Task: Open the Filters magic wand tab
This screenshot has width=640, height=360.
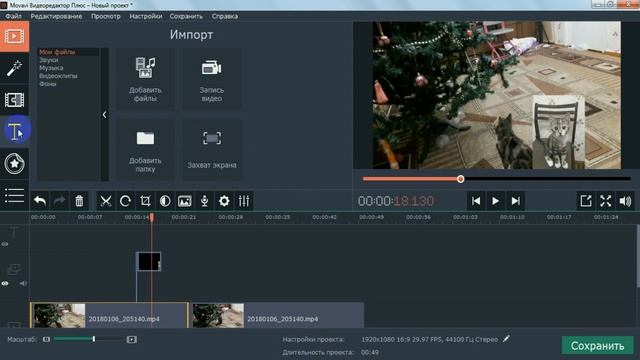Action: [x=14, y=68]
